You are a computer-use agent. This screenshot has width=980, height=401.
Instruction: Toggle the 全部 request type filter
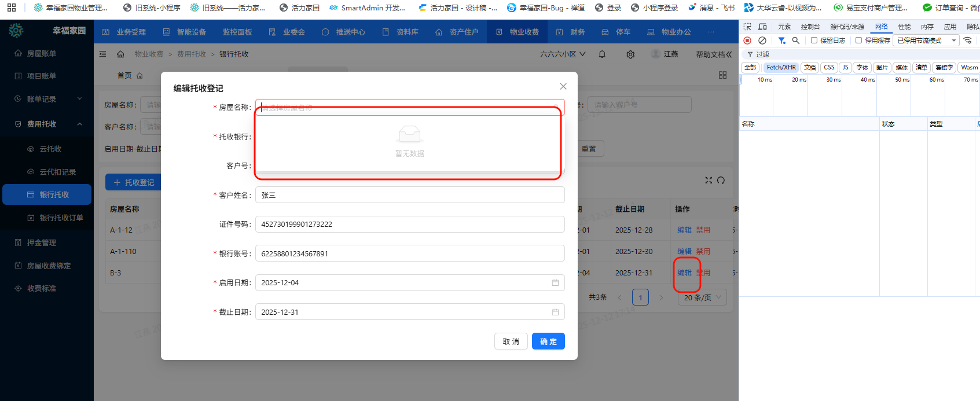coord(750,68)
